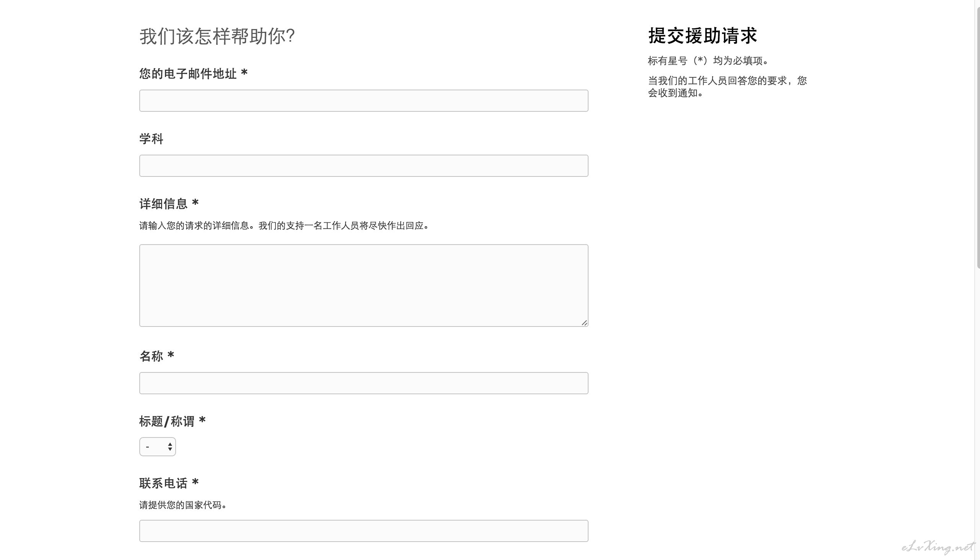Click the 标有星号 required fields note
The image size is (980, 560).
point(709,61)
